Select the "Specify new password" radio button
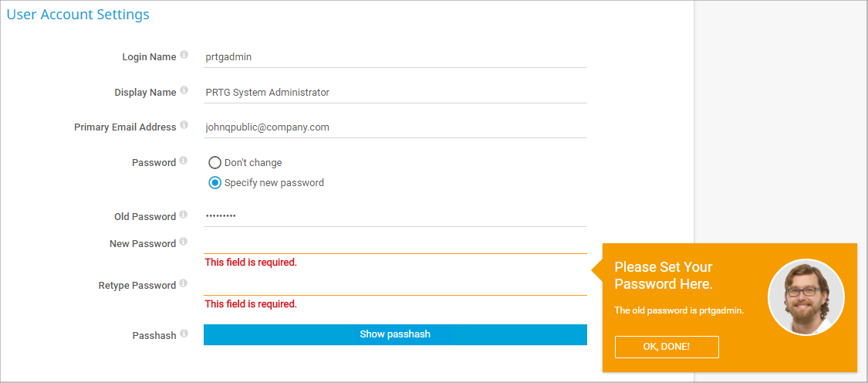Screen dimensions: 868x383 point(215,183)
